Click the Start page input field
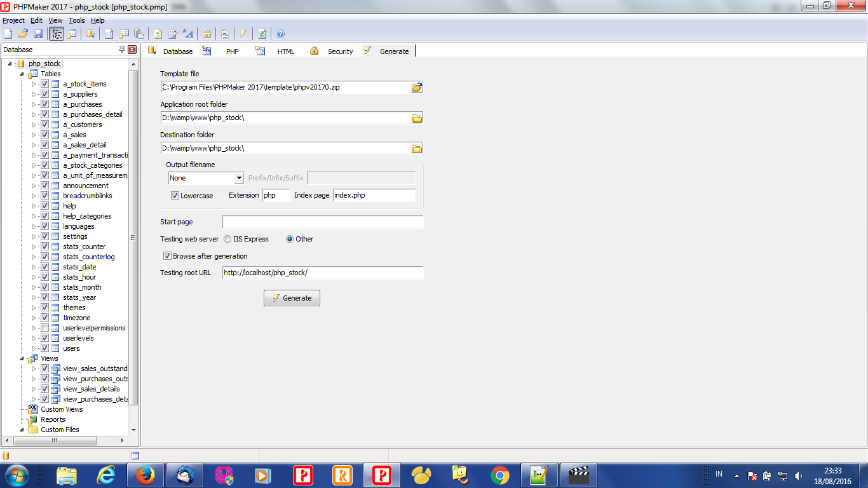The height and width of the screenshot is (488, 868). click(x=323, y=222)
